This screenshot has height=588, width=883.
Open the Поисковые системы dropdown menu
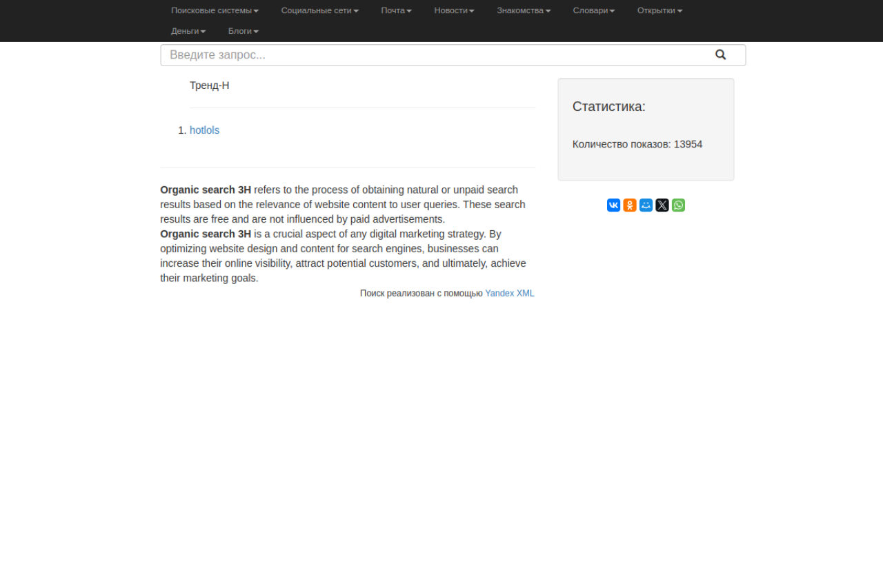215,10
